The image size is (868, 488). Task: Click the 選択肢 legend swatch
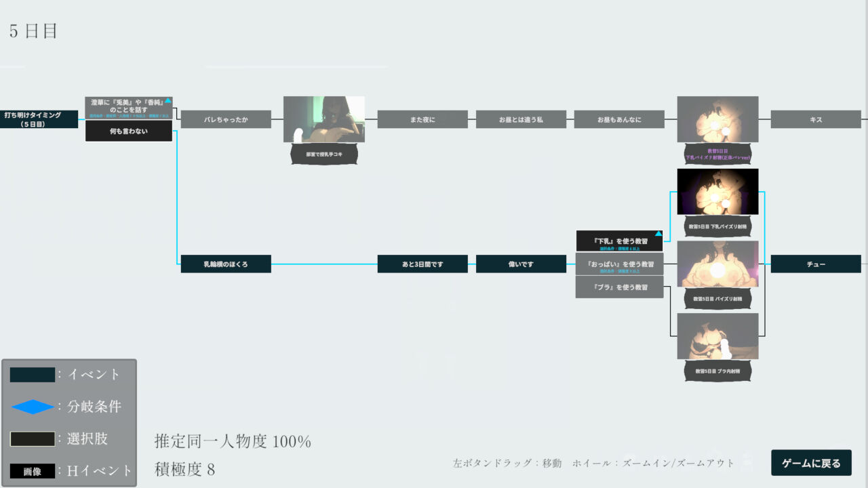tap(33, 439)
